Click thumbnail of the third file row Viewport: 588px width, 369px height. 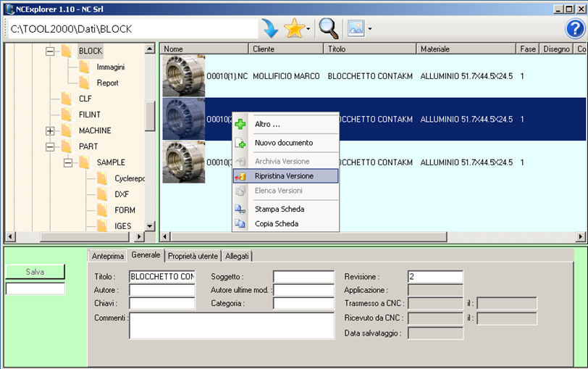(x=184, y=162)
